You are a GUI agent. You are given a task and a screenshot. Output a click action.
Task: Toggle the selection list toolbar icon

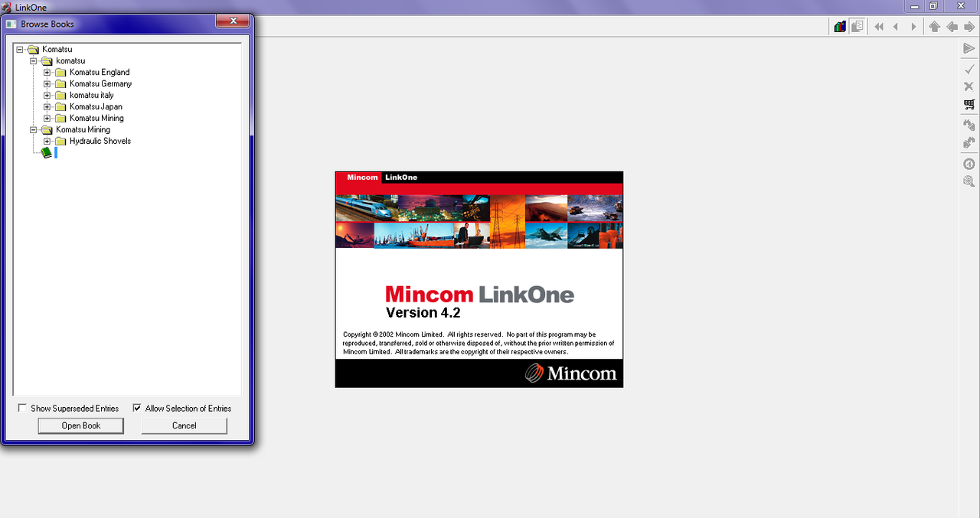pos(857,27)
